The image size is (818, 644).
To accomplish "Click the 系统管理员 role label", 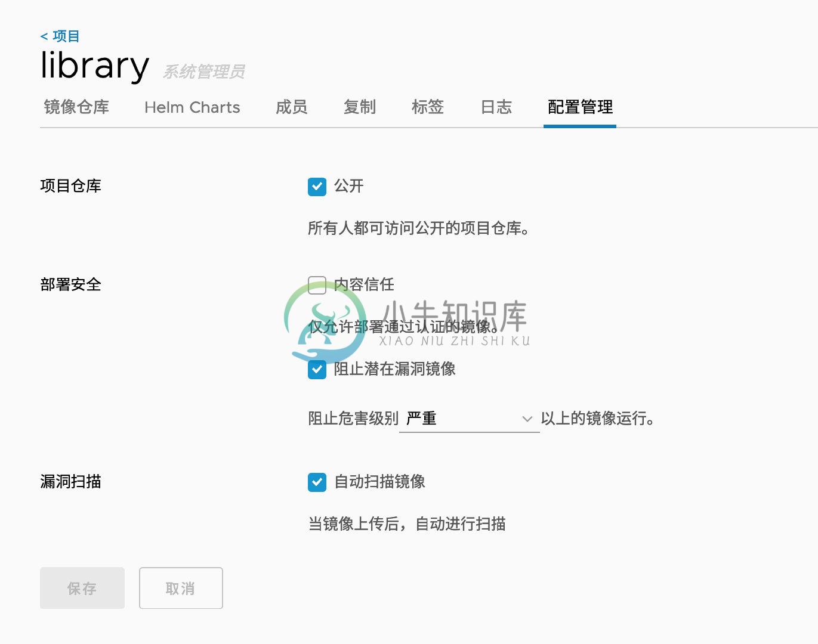I will coord(203,72).
